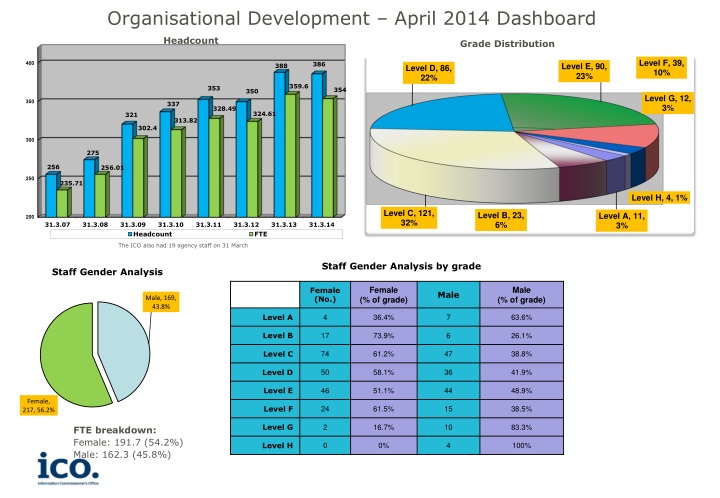Click the Level F, 39, 10% label
The image size is (720, 498).
661,67
